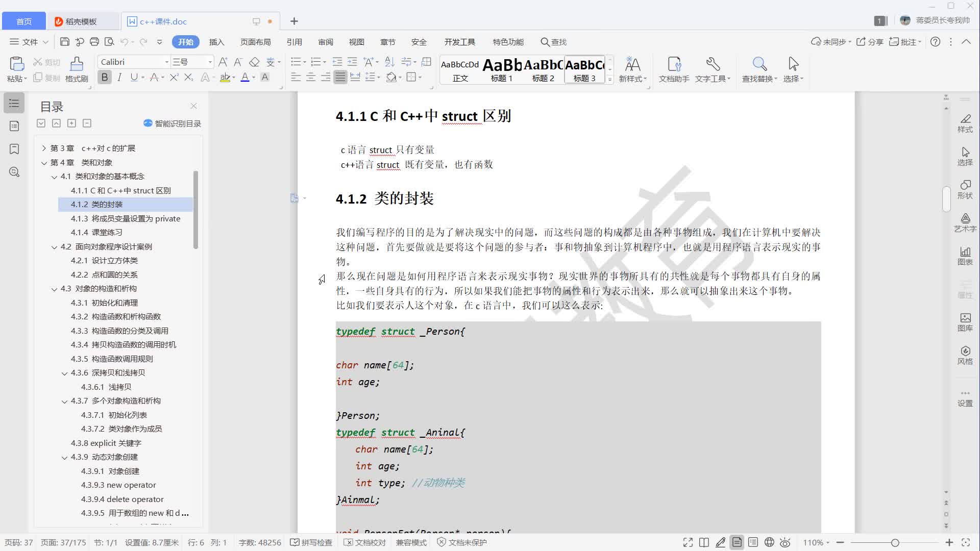Click the vertical scrollbar thumb

pos(946,199)
